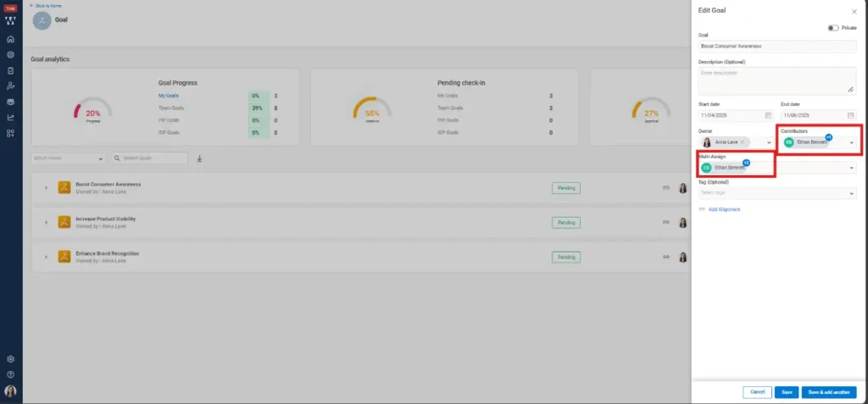Screen dimensions: 868x404
Task: Click the 27% approval gauge
Action: (651, 109)
